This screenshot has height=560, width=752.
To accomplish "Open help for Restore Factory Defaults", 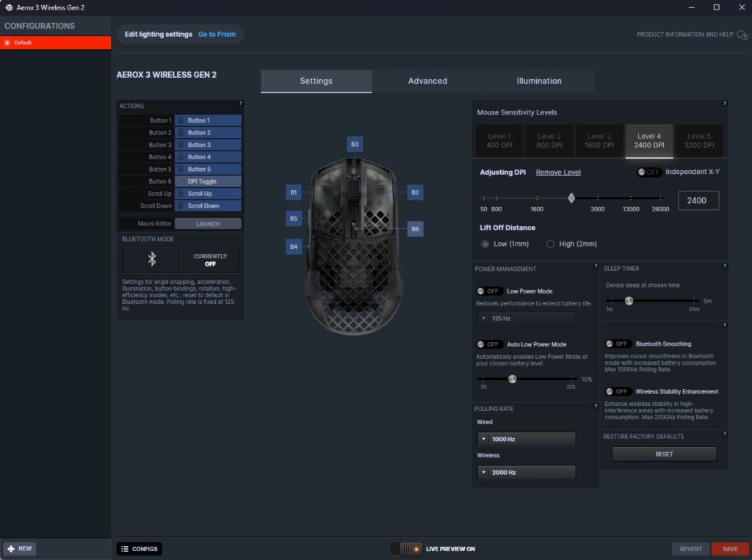I will [724, 434].
